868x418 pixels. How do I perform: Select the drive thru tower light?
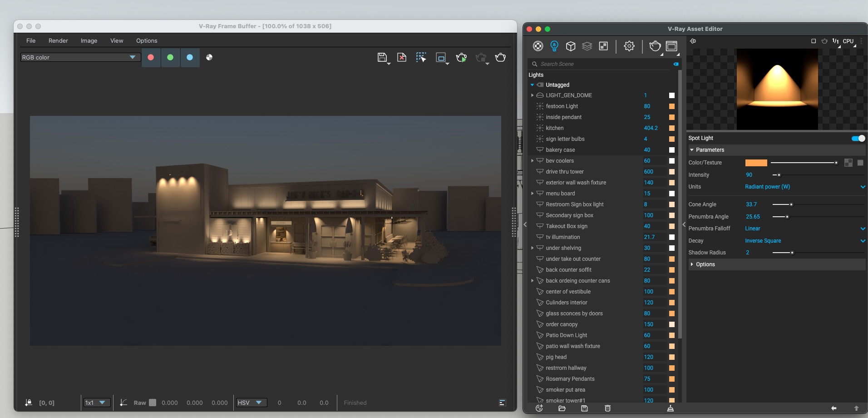coord(564,172)
